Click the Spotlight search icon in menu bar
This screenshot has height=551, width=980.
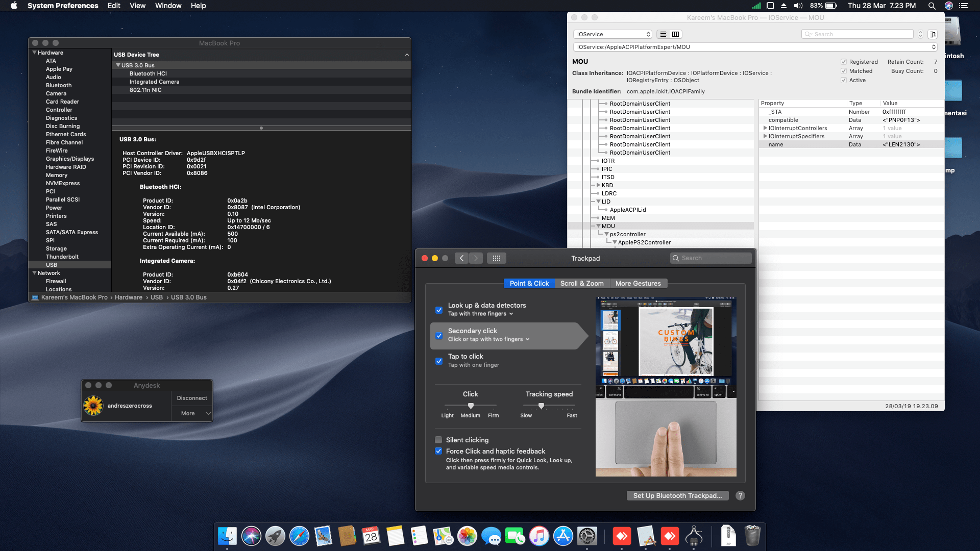932,6
